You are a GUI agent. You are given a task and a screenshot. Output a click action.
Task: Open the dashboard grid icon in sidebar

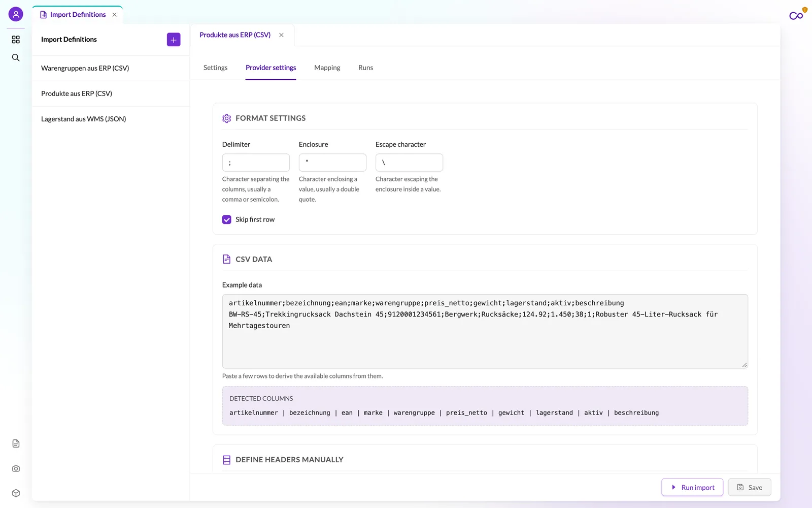click(x=16, y=40)
